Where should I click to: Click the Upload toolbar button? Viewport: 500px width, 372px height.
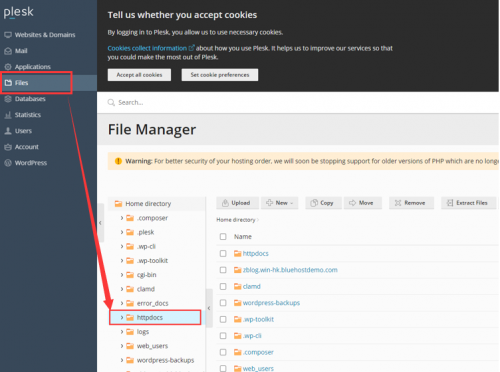[237, 203]
